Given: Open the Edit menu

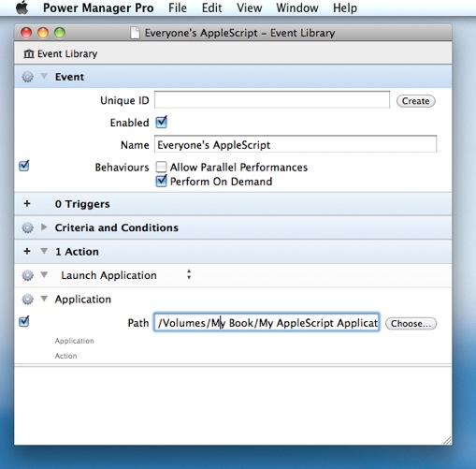Looking at the screenshot, I should (x=211, y=7).
